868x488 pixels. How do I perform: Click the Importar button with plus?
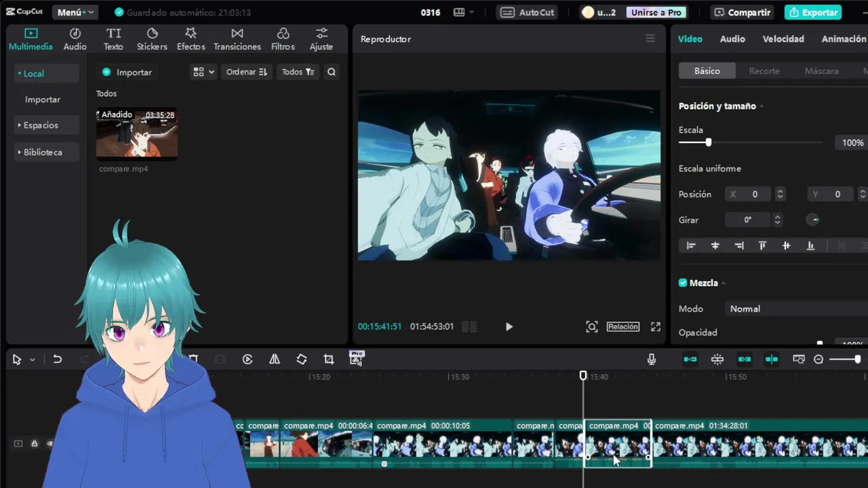(127, 72)
